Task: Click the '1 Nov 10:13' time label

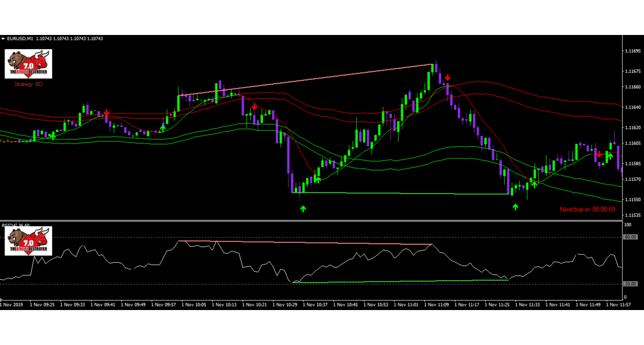Action: [225, 305]
